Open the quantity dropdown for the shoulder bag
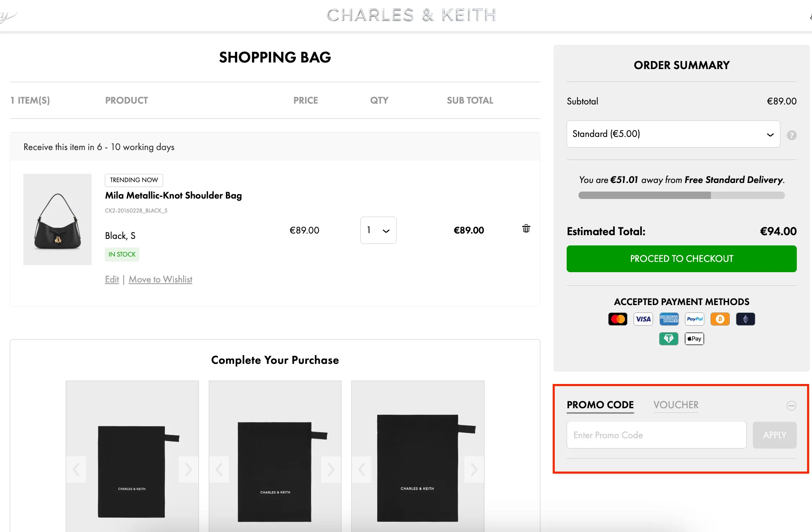The width and height of the screenshot is (812, 532). pyautogui.click(x=378, y=230)
